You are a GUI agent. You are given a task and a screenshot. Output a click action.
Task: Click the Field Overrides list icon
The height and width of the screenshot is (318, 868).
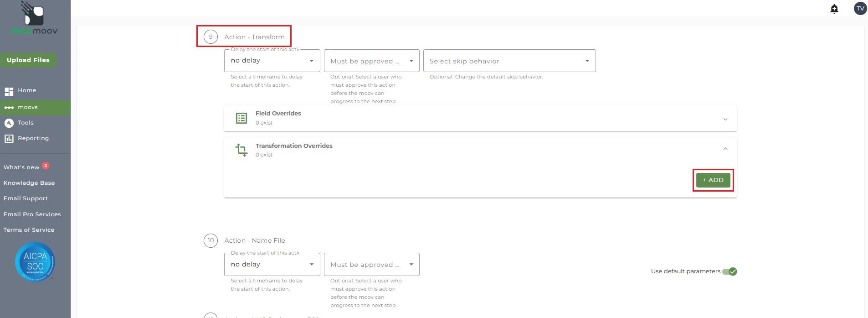point(241,118)
